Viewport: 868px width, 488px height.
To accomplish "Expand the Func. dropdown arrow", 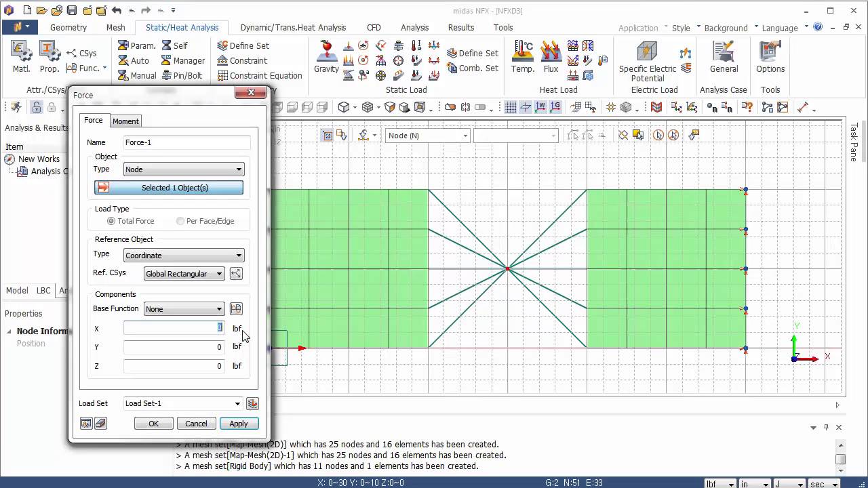I will [x=104, y=68].
